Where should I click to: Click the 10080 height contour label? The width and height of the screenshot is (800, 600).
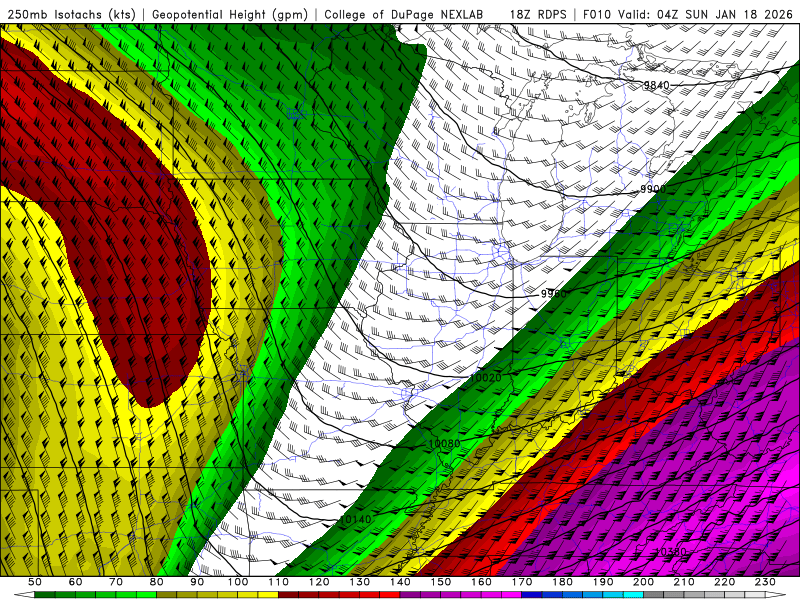click(x=444, y=444)
